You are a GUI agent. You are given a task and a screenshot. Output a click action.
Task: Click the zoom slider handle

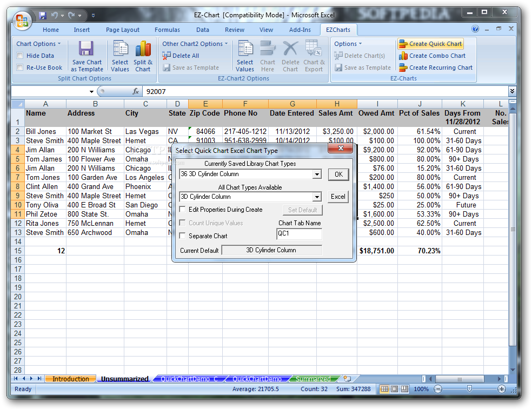[x=469, y=389]
